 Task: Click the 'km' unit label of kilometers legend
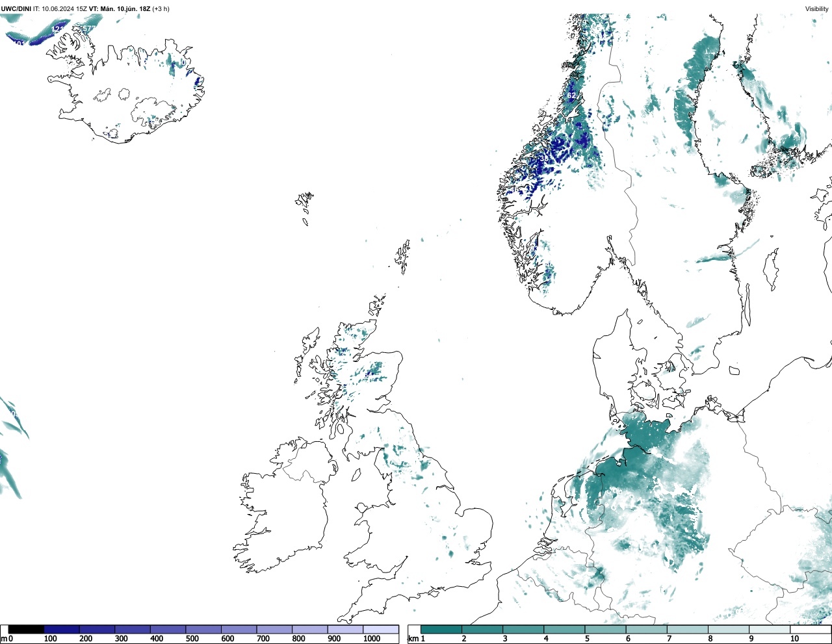click(x=413, y=639)
